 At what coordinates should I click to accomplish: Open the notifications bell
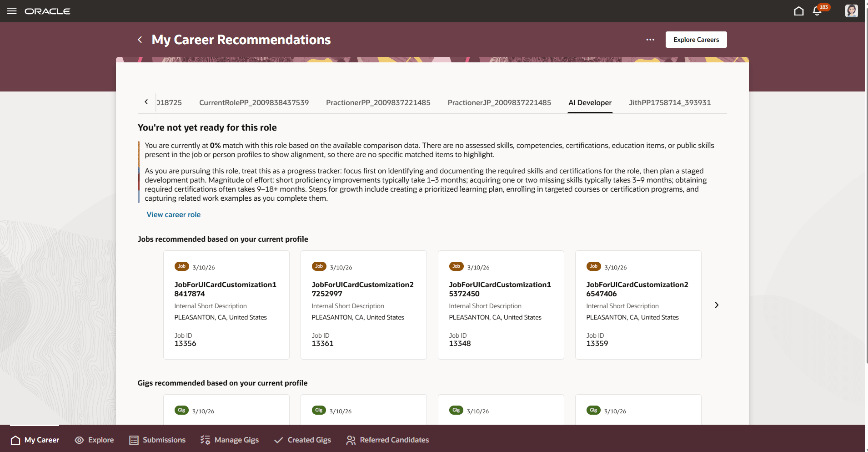[x=817, y=11]
